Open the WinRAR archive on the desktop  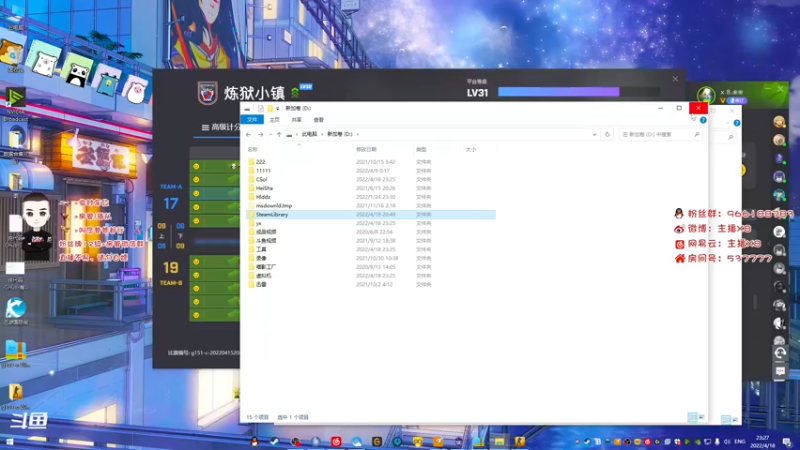click(15, 354)
